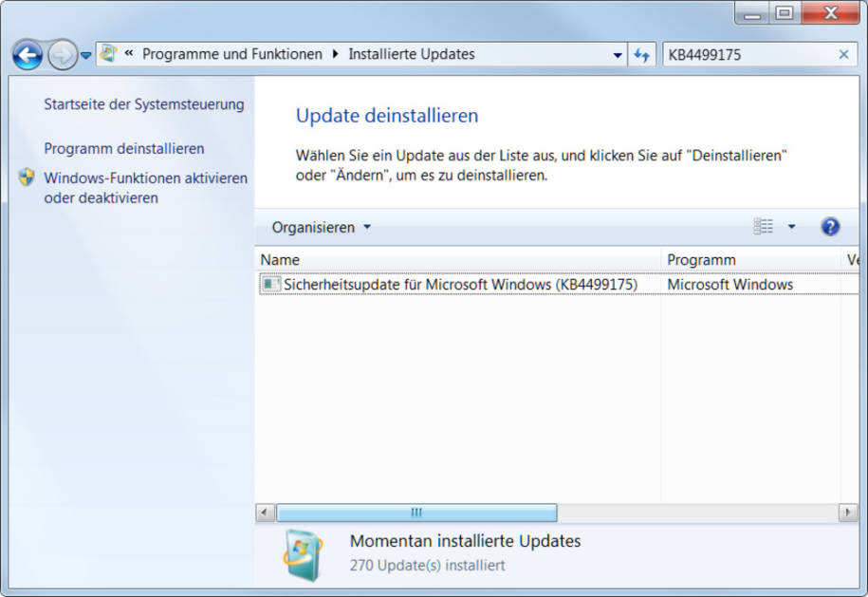Click the greyed Forward arrow button

click(62, 55)
